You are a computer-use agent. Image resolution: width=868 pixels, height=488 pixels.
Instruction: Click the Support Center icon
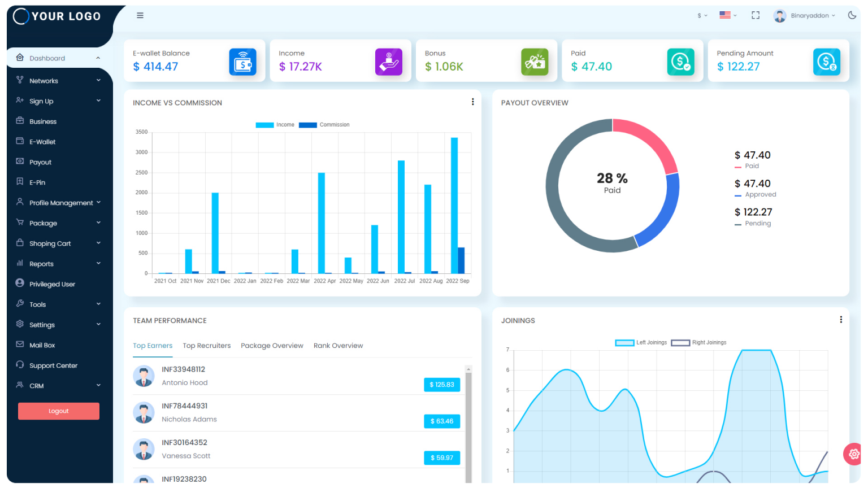click(19, 365)
